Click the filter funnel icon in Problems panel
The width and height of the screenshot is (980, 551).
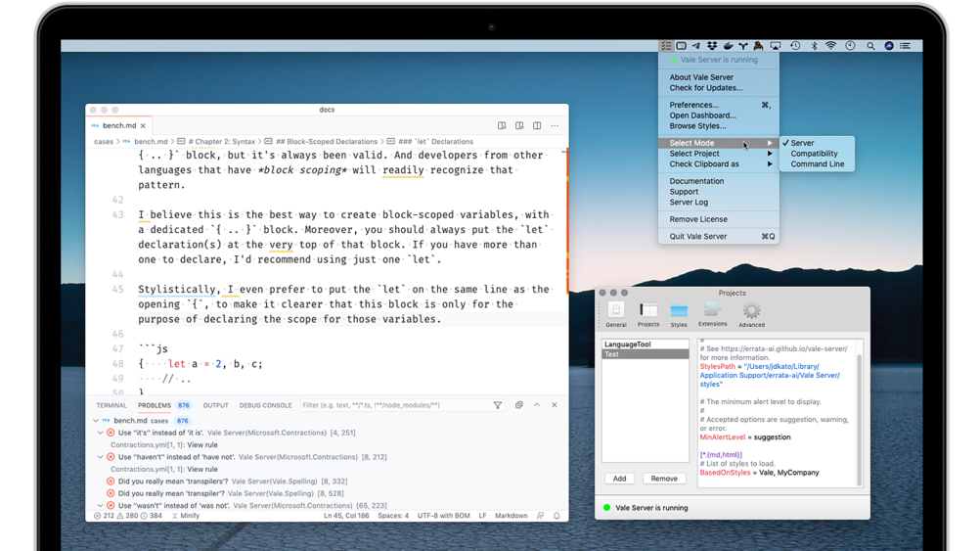click(498, 405)
